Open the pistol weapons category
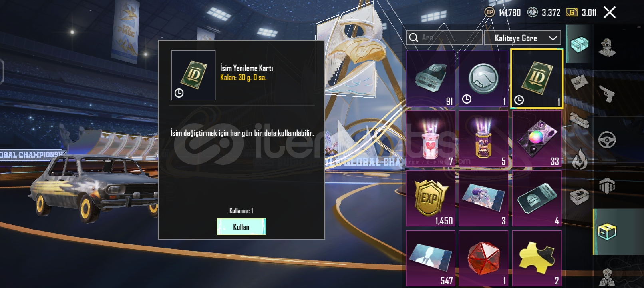This screenshot has width=644, height=288. (607, 94)
